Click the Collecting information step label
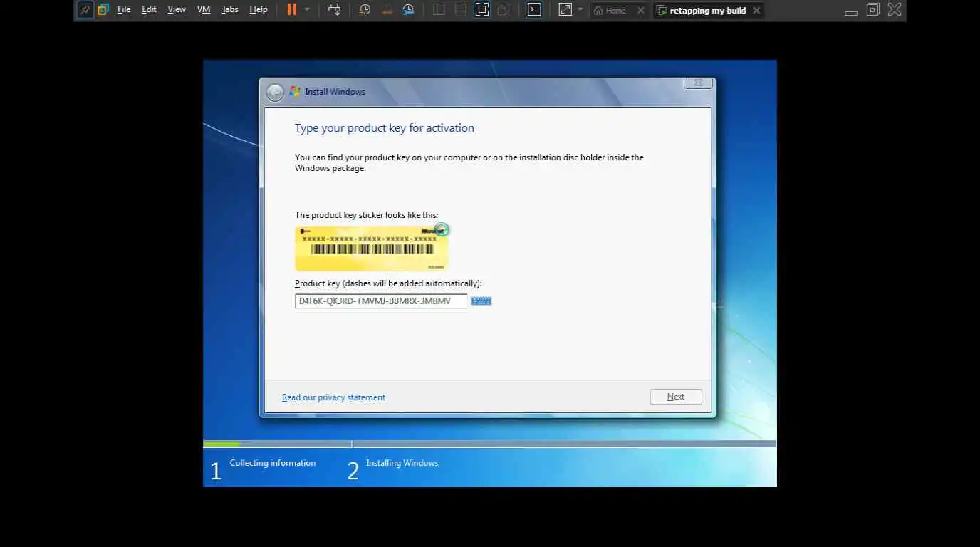Screen dimensions: 980x547 273,463
